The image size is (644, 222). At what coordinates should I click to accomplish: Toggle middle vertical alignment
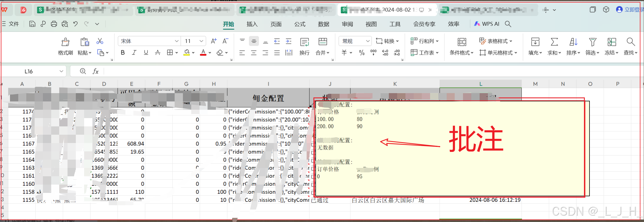254,41
